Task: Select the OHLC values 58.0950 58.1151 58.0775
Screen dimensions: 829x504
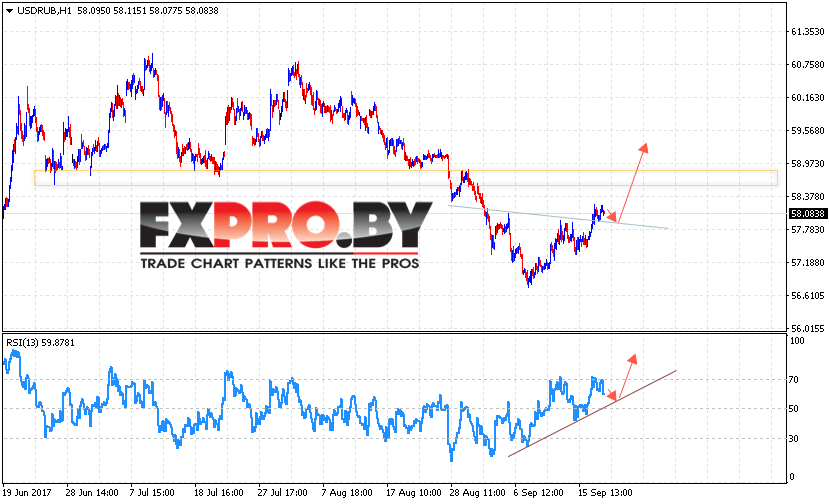Action: tap(130, 11)
